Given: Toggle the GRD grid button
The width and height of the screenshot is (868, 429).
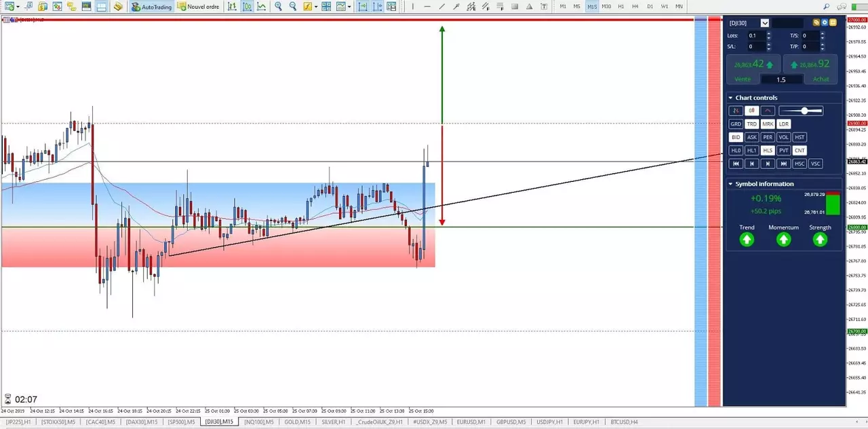Looking at the screenshot, I should coord(735,124).
